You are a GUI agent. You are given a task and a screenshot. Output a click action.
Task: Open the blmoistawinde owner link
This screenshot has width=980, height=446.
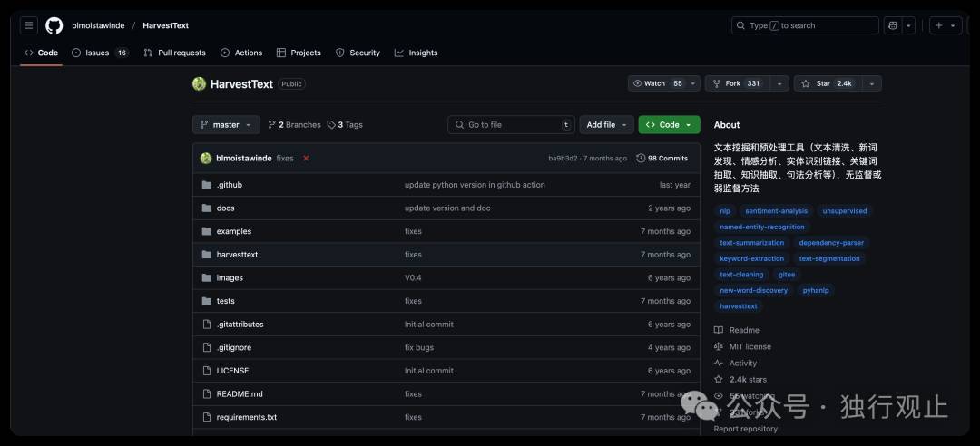click(98, 25)
